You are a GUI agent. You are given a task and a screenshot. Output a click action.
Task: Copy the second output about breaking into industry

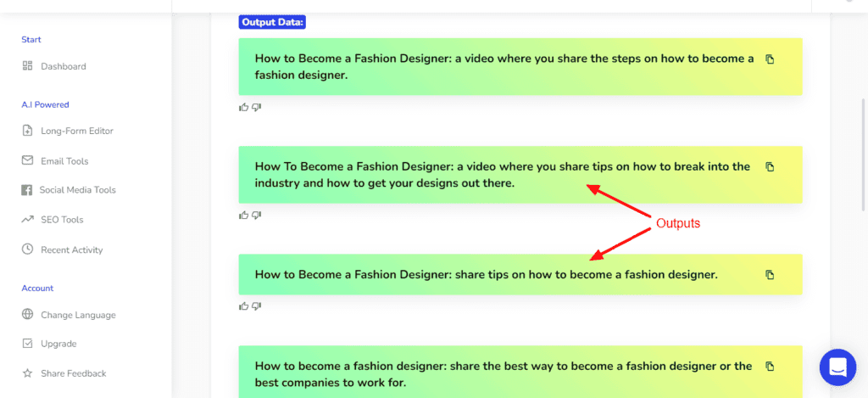tap(770, 167)
